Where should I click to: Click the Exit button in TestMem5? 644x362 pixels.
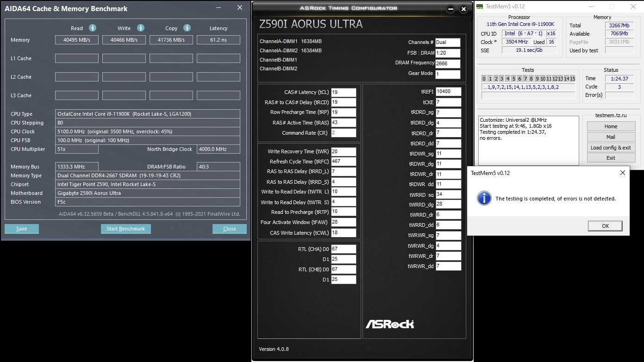coord(611,158)
